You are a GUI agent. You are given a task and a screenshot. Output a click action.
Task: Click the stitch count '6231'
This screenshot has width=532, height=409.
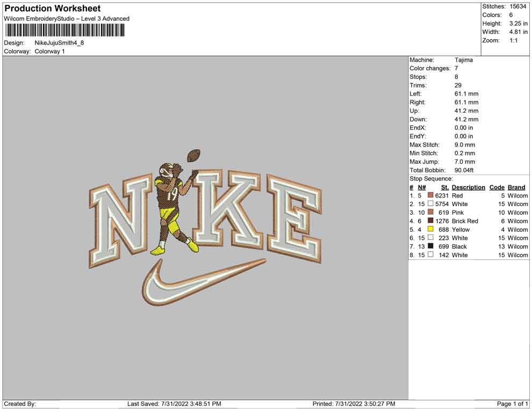click(442, 195)
